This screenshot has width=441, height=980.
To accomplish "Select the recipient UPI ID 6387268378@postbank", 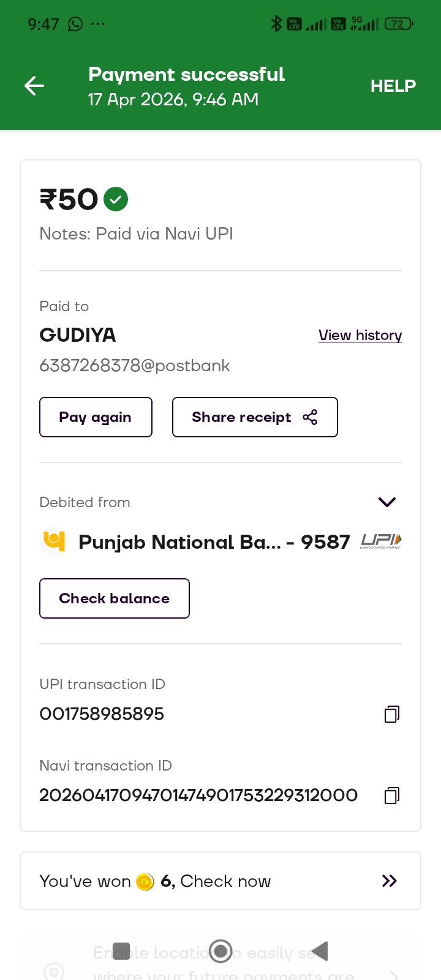I will pyautogui.click(x=135, y=366).
